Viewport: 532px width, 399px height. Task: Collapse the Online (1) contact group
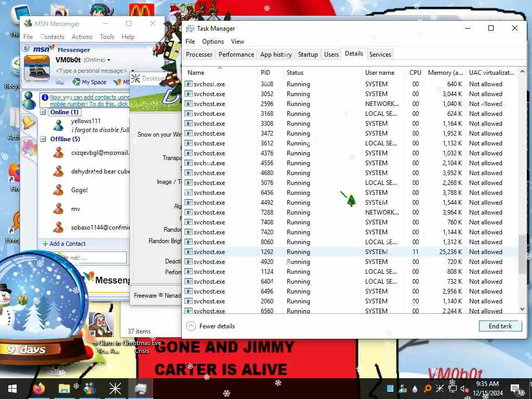tap(43, 112)
